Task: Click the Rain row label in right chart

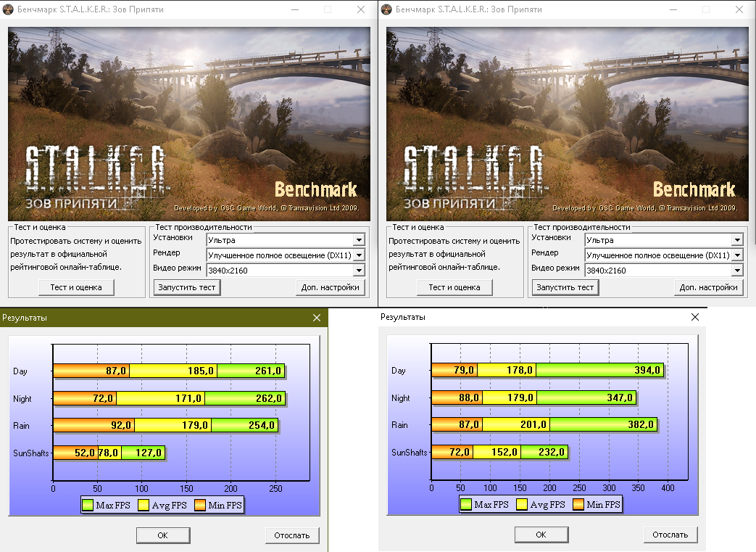Action: point(399,425)
